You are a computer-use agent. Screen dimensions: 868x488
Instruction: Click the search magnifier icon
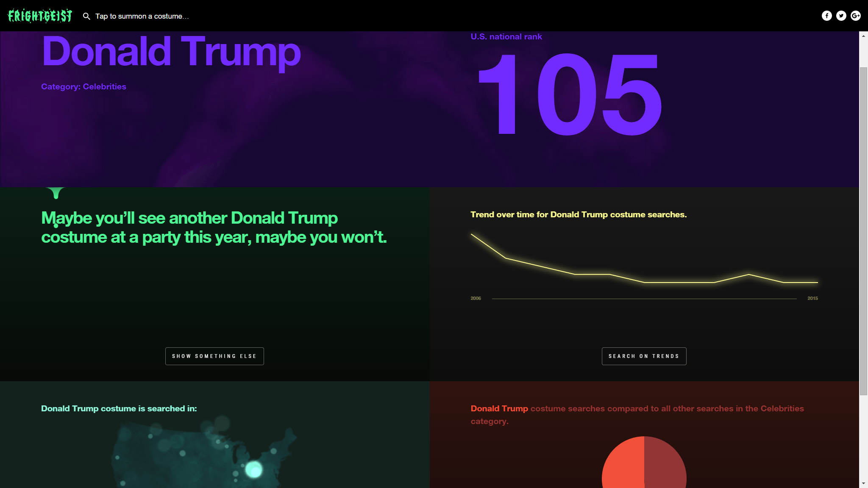[86, 16]
